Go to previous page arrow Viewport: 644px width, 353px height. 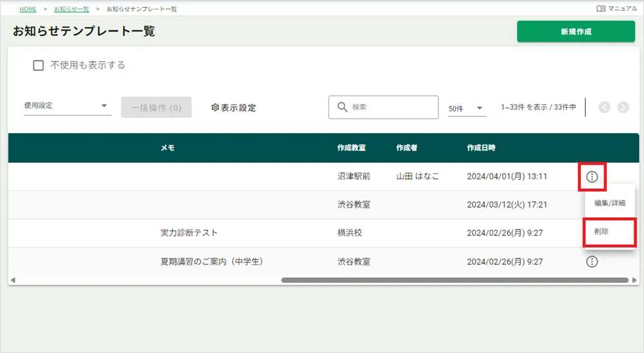[604, 107]
